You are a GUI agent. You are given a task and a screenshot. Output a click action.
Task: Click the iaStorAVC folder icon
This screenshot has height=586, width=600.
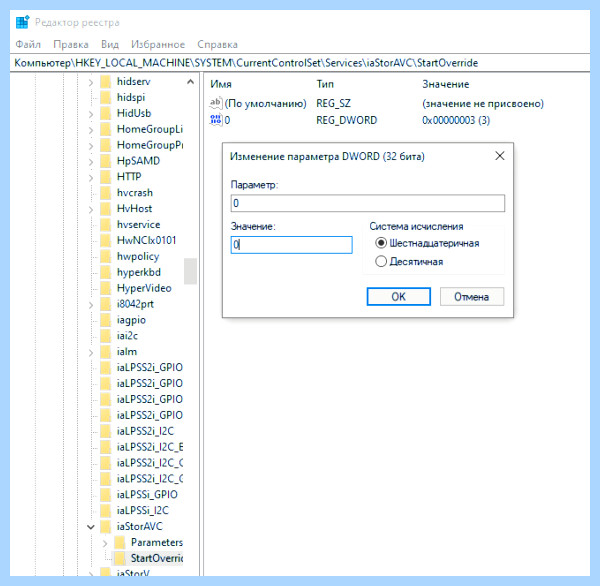coord(106,526)
